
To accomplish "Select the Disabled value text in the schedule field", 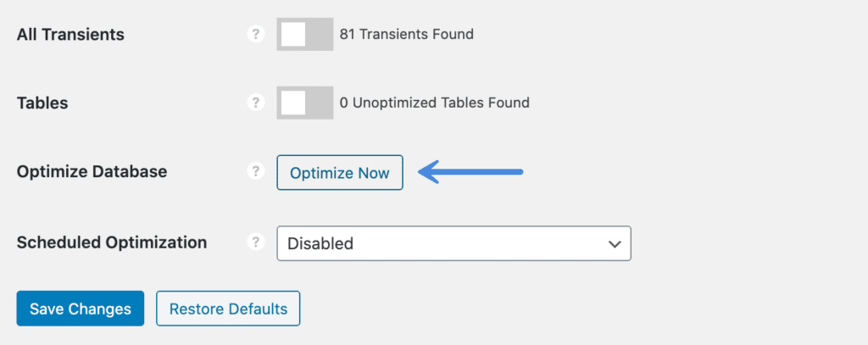I will click(320, 243).
